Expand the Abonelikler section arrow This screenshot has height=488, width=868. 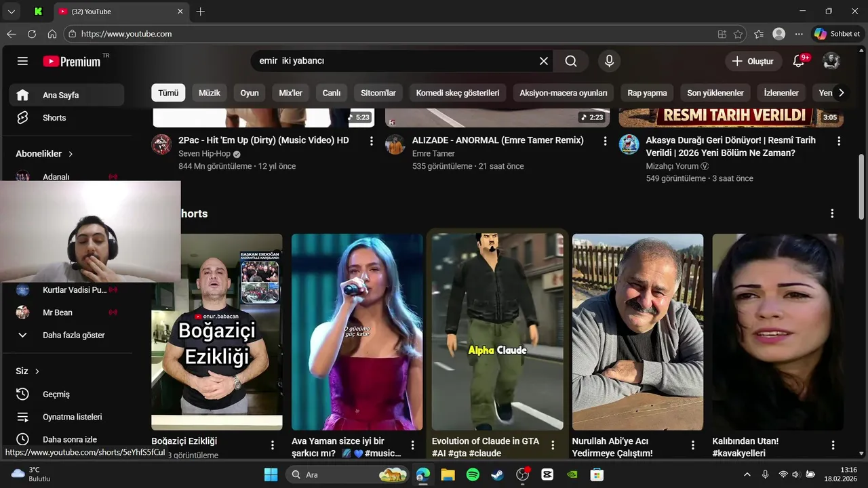pyautogui.click(x=71, y=154)
